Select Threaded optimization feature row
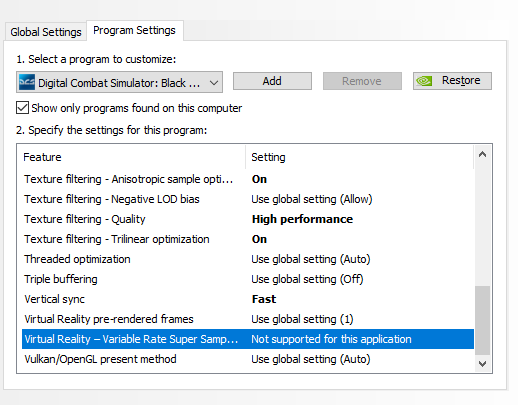The image size is (518, 405). coord(248,259)
